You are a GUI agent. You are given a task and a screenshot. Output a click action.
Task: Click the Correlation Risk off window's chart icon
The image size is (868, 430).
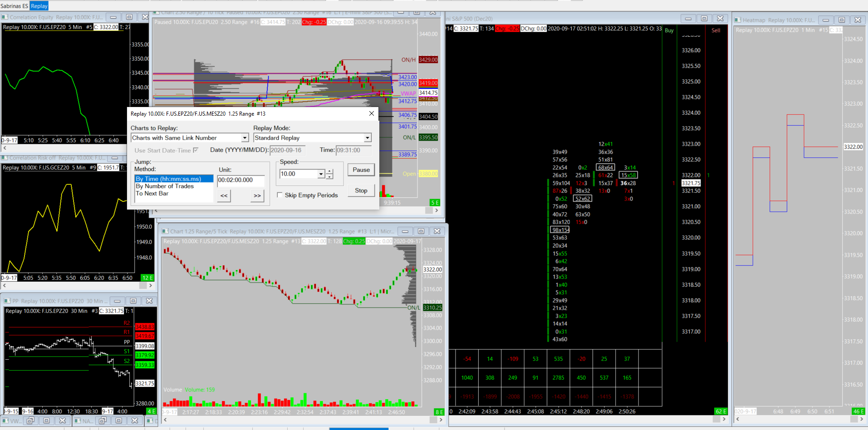pyautogui.click(x=5, y=158)
